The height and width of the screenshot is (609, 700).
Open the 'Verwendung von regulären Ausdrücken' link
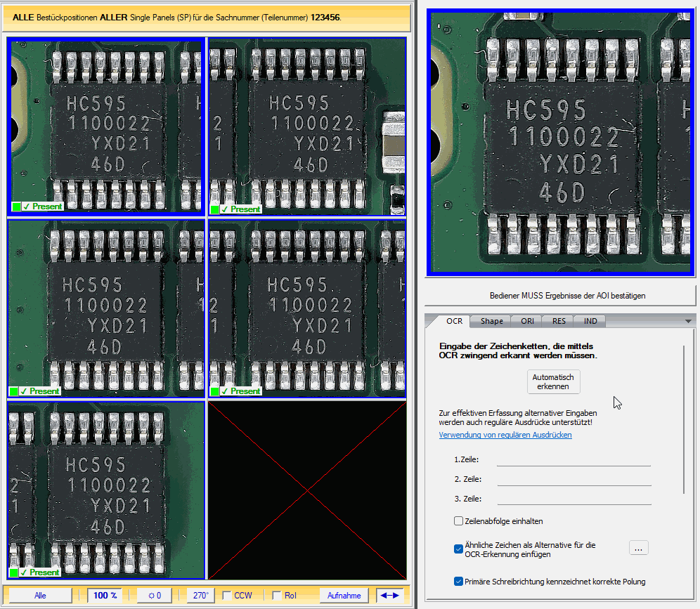(x=505, y=435)
